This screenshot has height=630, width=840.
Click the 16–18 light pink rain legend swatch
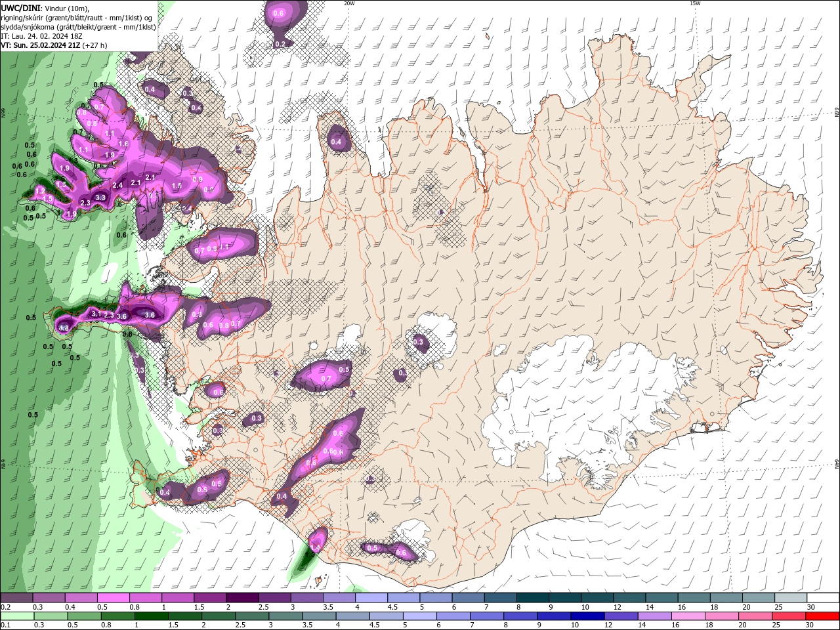(687, 616)
